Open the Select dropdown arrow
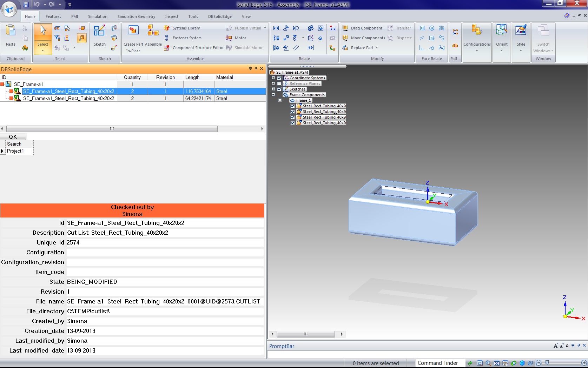The height and width of the screenshot is (368, 588). [x=43, y=51]
